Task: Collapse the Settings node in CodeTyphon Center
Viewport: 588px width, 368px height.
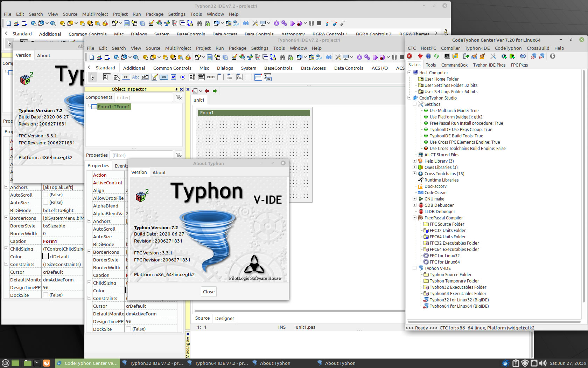Action: 415,104
